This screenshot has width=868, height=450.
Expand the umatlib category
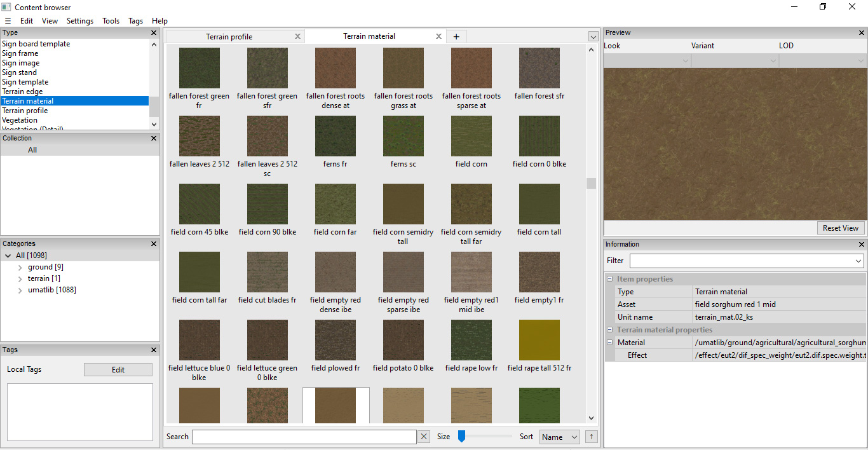click(20, 290)
